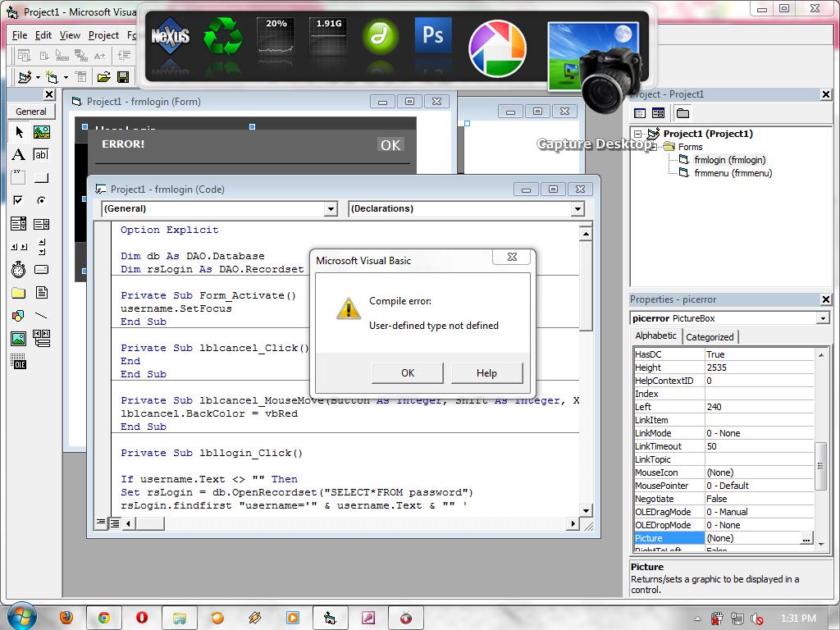The image size is (840, 630).
Task: Select the VScrollBar control in toolbox
Action: coord(41,246)
